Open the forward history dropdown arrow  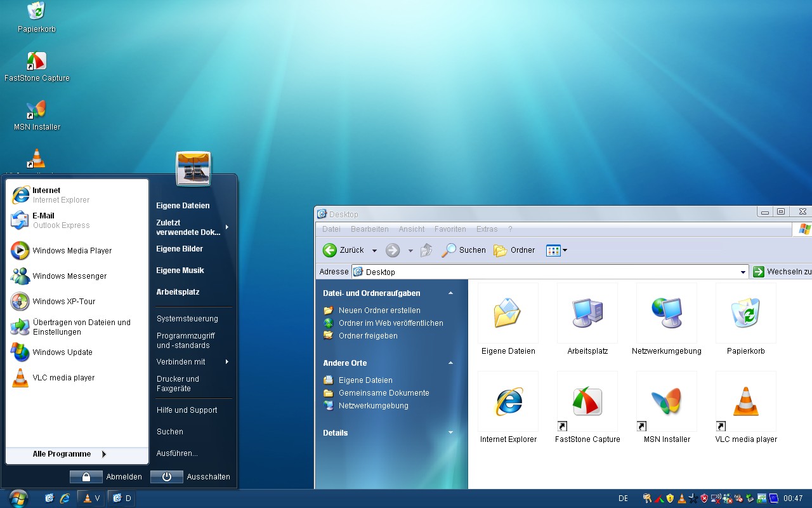(410, 251)
